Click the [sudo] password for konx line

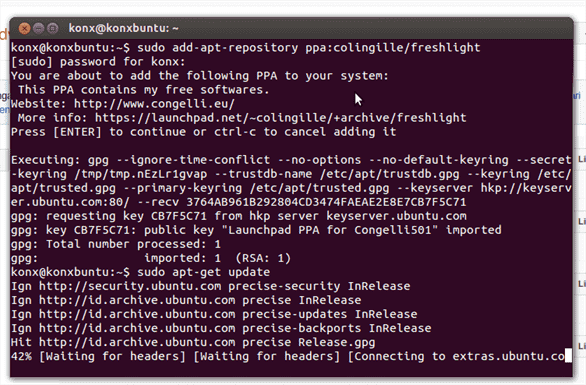pyautogui.click(x=98, y=62)
